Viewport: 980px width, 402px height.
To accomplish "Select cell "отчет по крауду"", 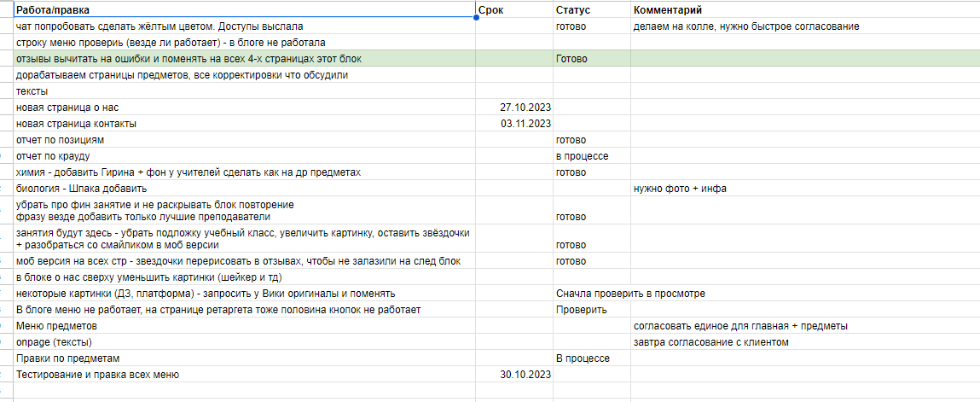I will pos(245,155).
